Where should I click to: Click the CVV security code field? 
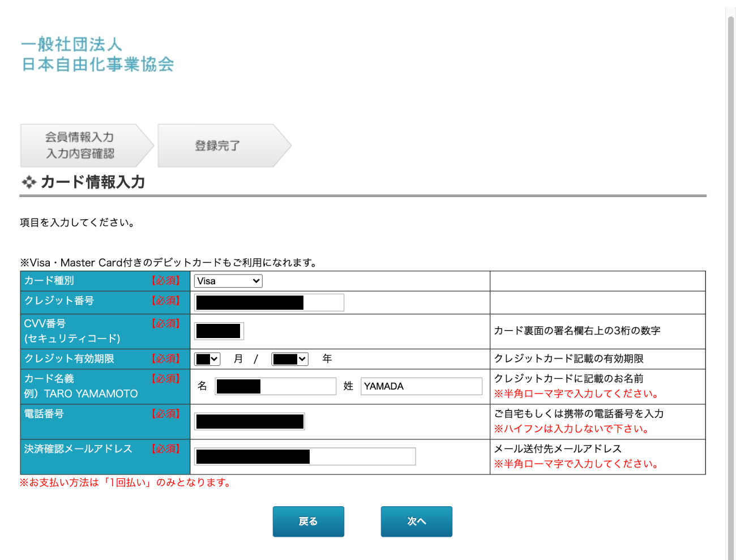[219, 331]
